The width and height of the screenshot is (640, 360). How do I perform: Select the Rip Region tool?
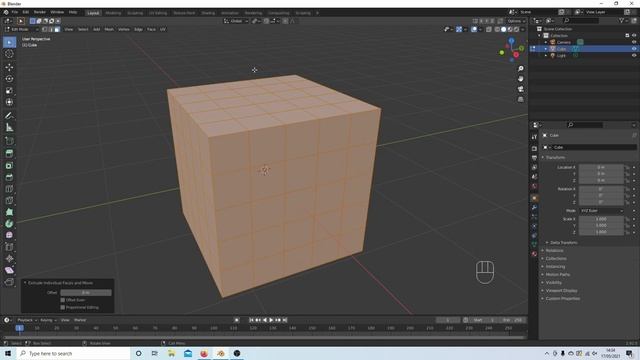[x=9, y=282]
